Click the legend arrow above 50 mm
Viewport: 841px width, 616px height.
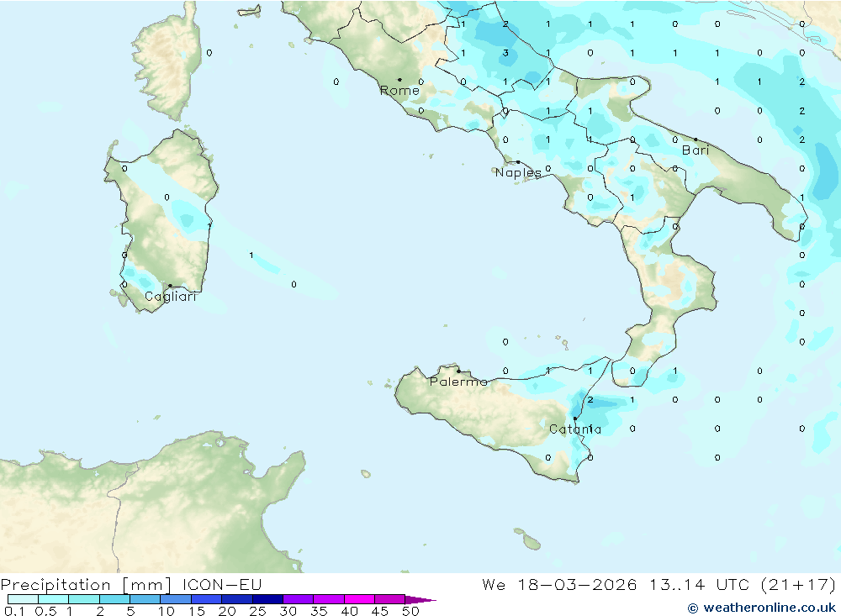[420, 600]
